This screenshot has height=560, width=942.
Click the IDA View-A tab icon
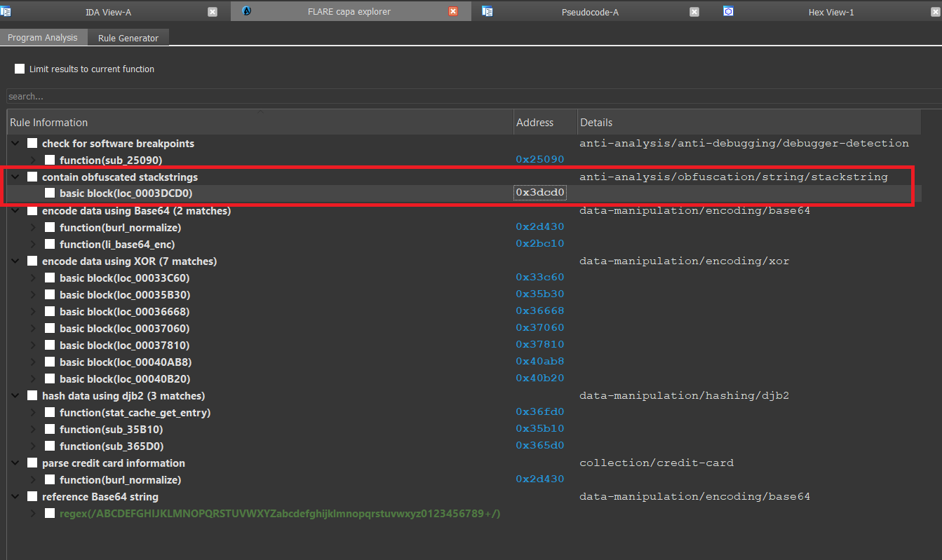[6, 11]
